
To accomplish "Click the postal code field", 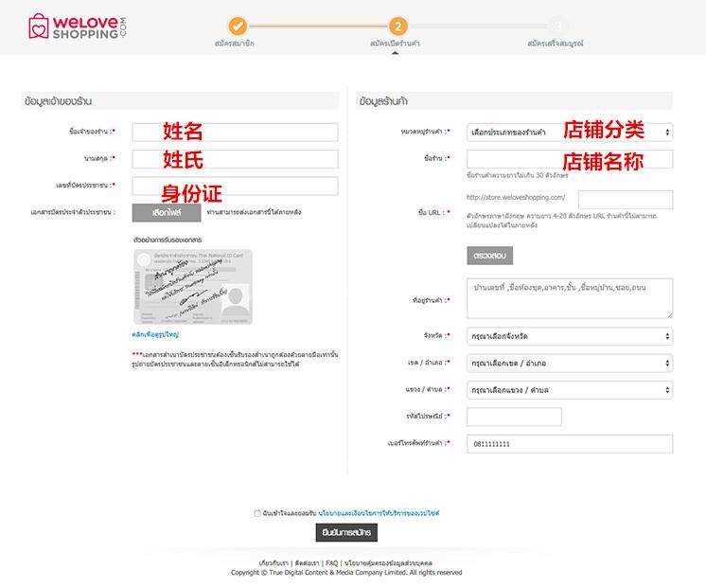I will (x=514, y=417).
